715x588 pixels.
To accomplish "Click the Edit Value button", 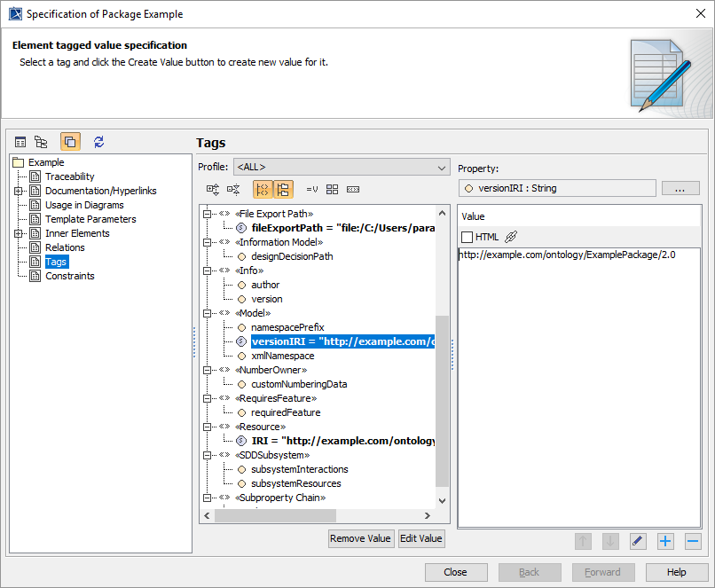I will tap(420, 538).
